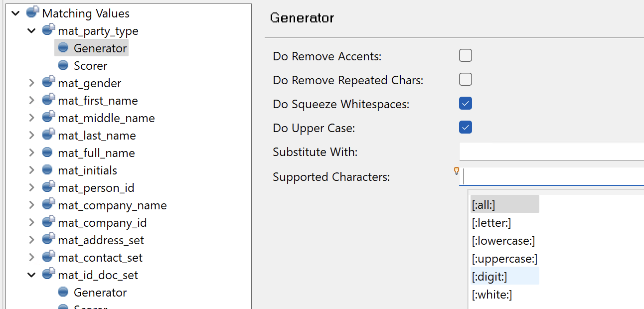The width and height of the screenshot is (644, 309).
Task: Click the Scorer sphere icon under mat_party_type
Action: [63, 65]
